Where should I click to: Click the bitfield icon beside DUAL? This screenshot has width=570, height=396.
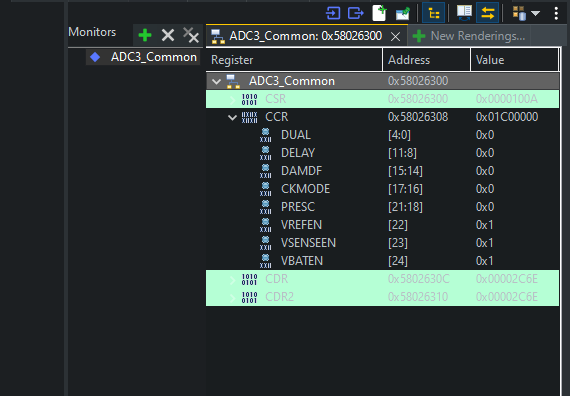click(266, 135)
